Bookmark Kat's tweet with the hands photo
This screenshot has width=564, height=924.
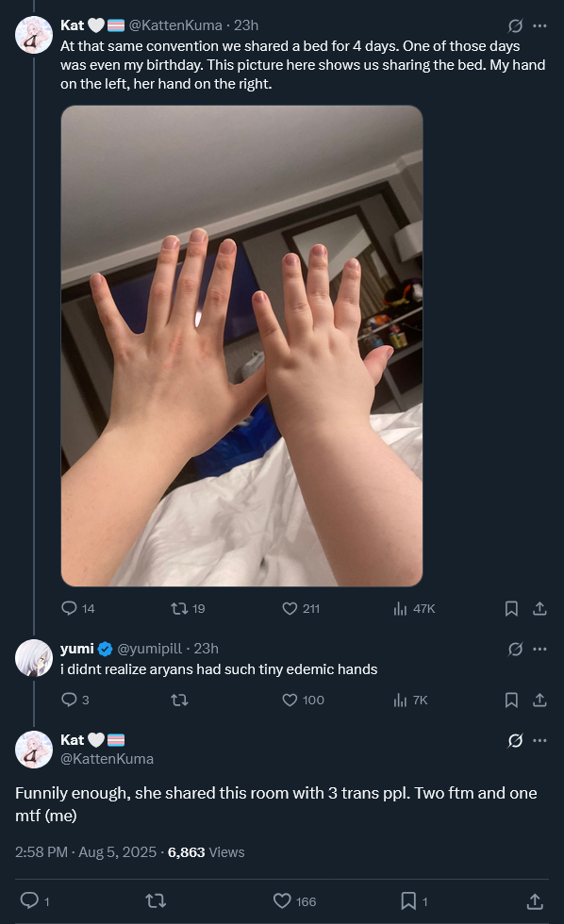511,608
